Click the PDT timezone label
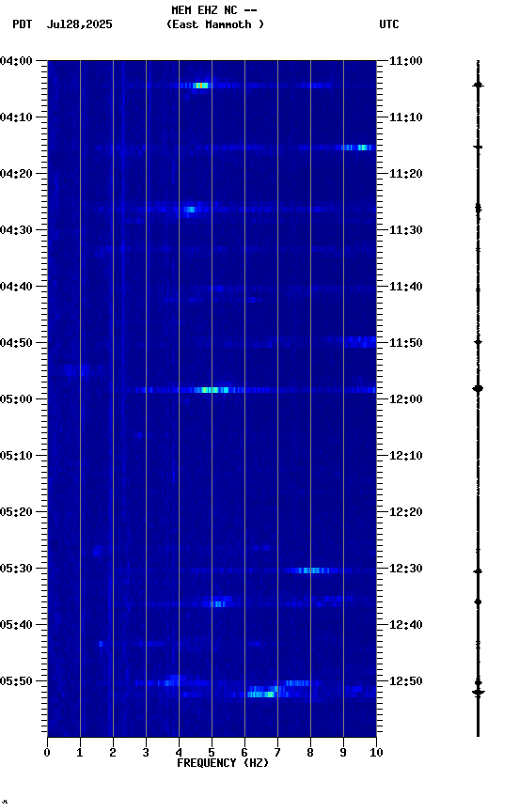The height and width of the screenshot is (812, 519). click(23, 24)
